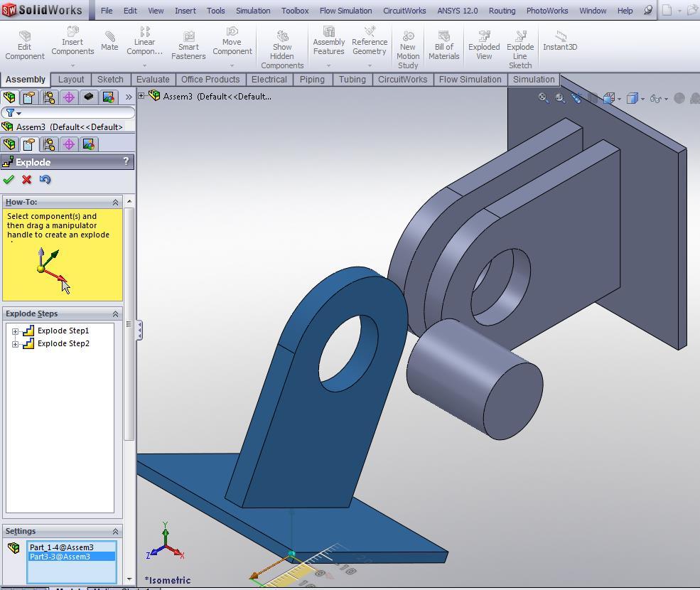The image size is (700, 590).
Task: Start an Explode Line Sketch
Action: [x=520, y=50]
